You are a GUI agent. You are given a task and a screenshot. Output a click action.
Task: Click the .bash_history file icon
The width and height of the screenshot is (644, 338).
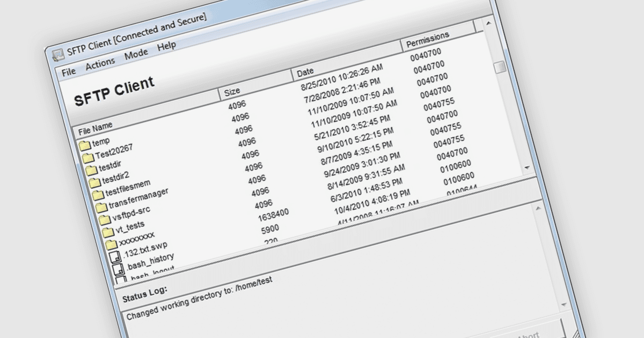[118, 269]
